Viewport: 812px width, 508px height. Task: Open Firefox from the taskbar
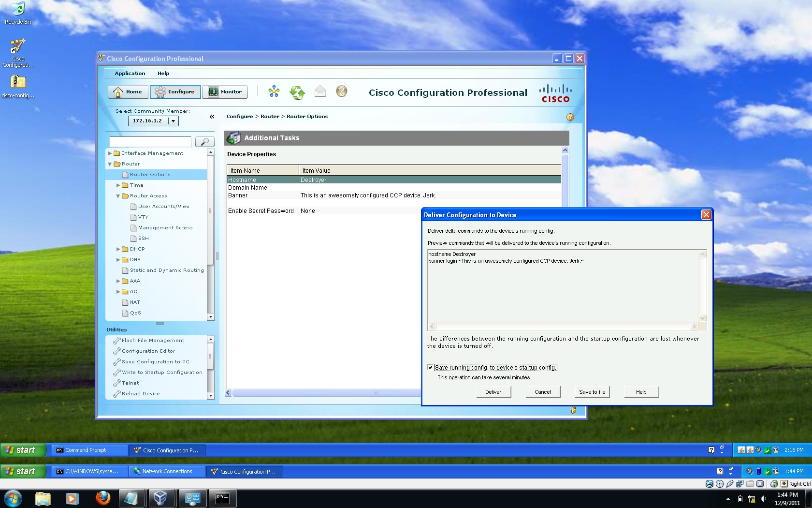[x=102, y=498]
